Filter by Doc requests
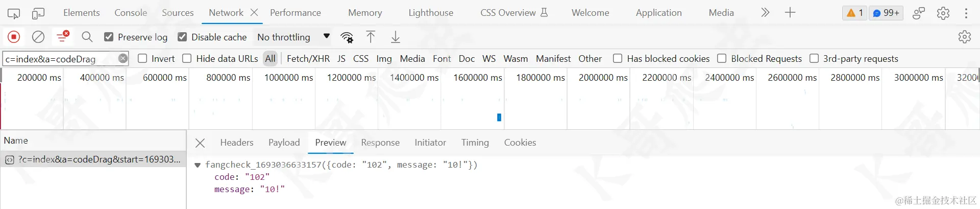980x209 pixels. click(467, 59)
